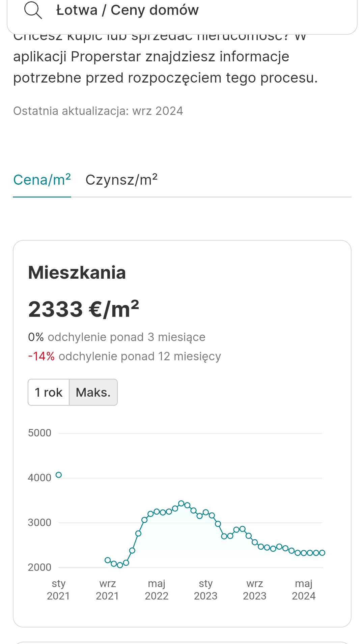
Task: Click the first point of the connected line
Action: 108,560
